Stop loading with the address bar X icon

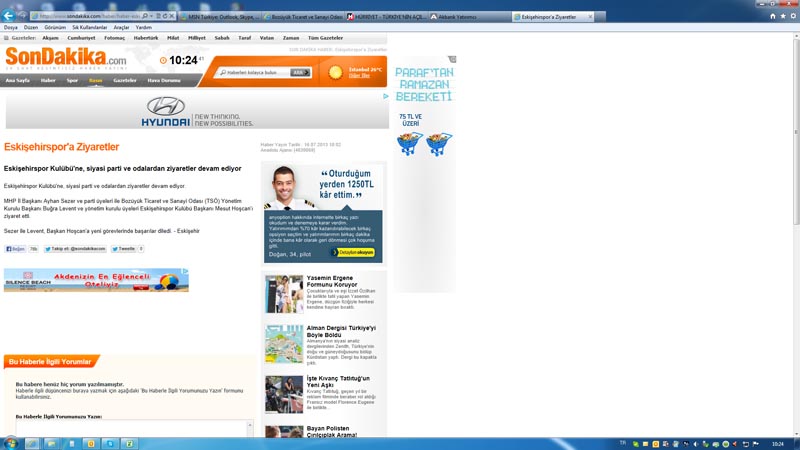pyautogui.click(x=171, y=16)
